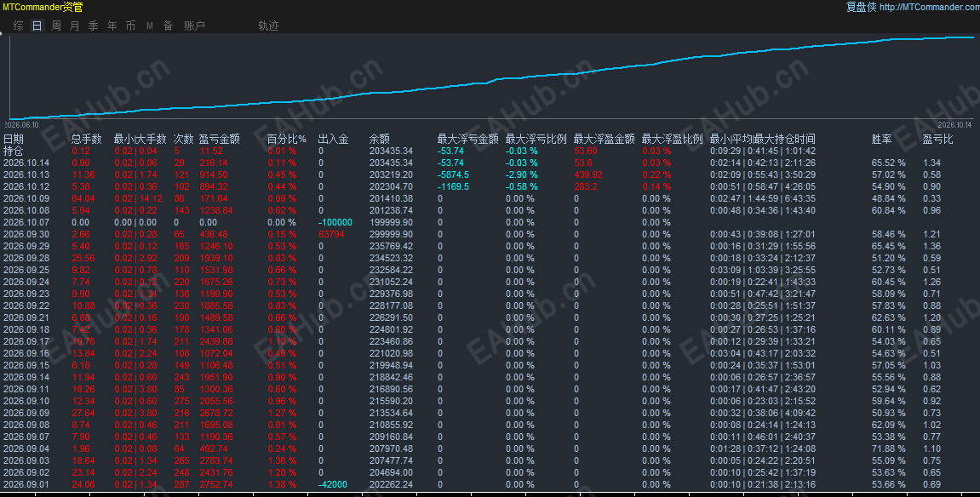Click the 最大浮亏金额 column header

[468, 140]
